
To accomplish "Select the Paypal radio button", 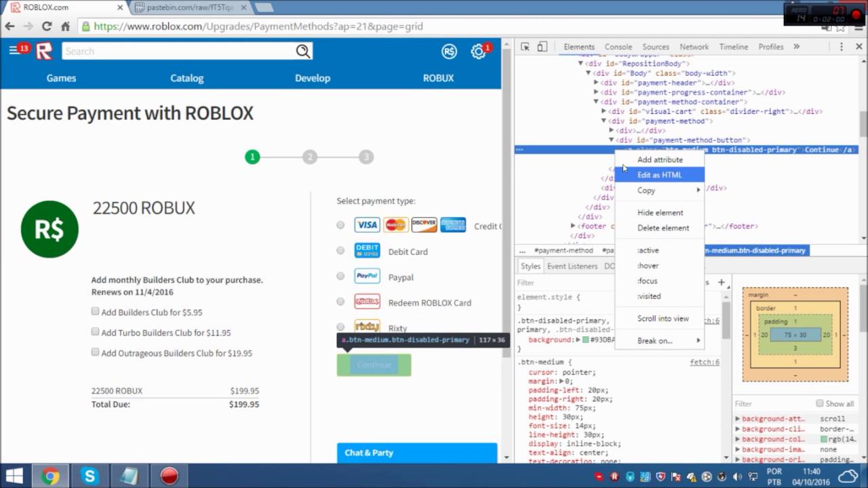I will 340,277.
